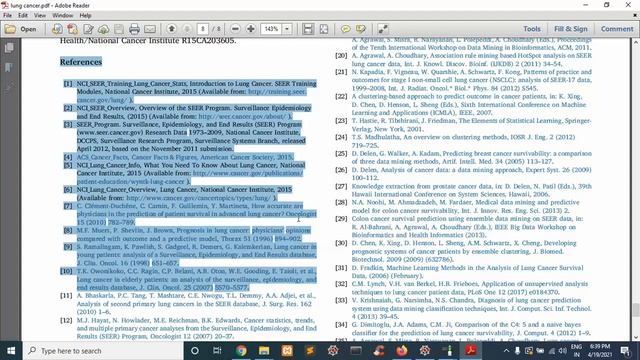Zoom out with minus button
The height and width of the screenshot is (360, 640).
point(235,29)
